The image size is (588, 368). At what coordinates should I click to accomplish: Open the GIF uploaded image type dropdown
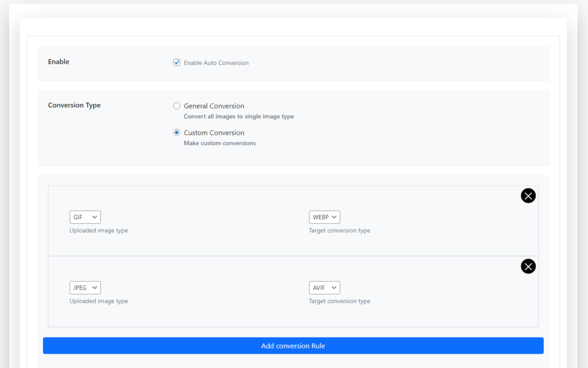(x=85, y=216)
